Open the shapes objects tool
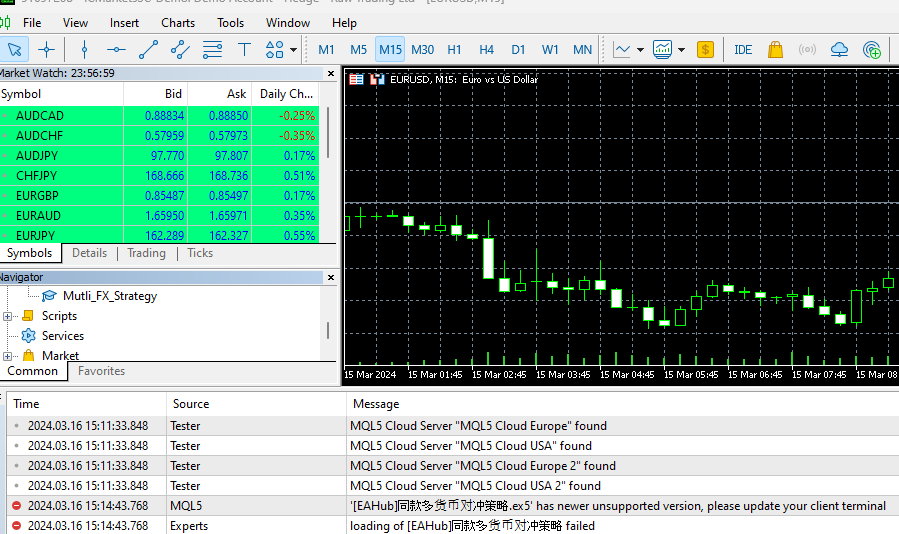This screenshot has height=534, width=899. [x=275, y=50]
